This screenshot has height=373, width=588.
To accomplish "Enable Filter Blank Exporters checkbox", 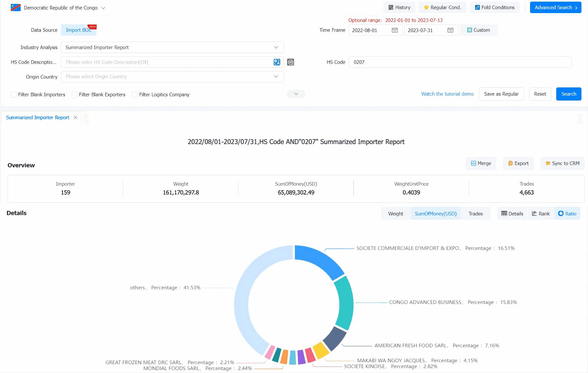I will pyautogui.click(x=75, y=95).
